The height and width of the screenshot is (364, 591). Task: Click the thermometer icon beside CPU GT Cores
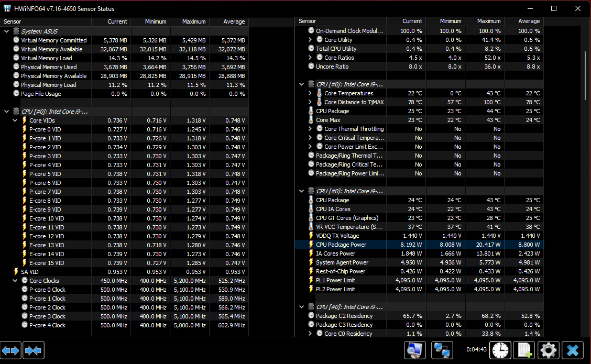click(311, 218)
